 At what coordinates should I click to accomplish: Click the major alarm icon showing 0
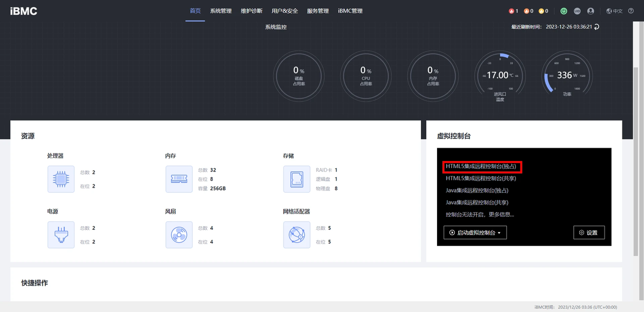tap(527, 11)
